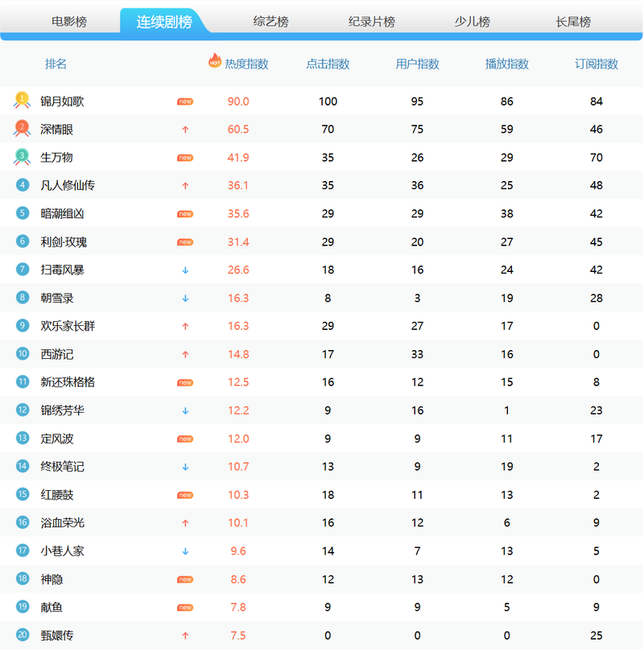Sort by 用户指数 column header

coord(417,64)
